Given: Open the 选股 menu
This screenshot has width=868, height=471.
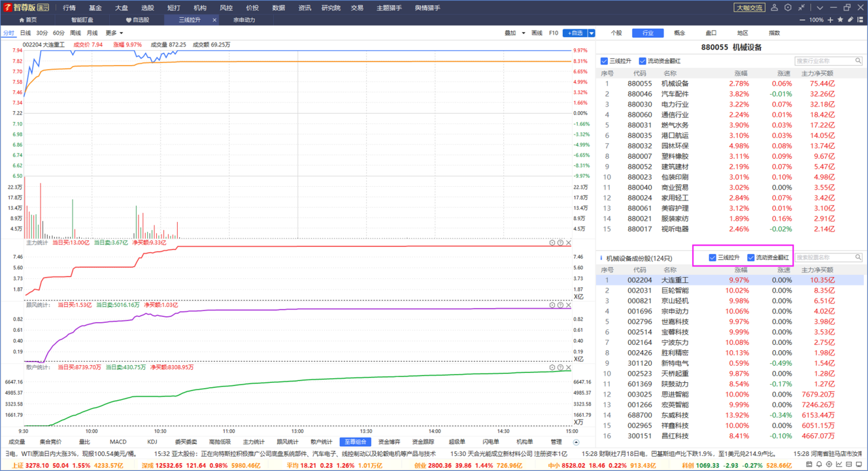Looking at the screenshot, I should [148, 8].
